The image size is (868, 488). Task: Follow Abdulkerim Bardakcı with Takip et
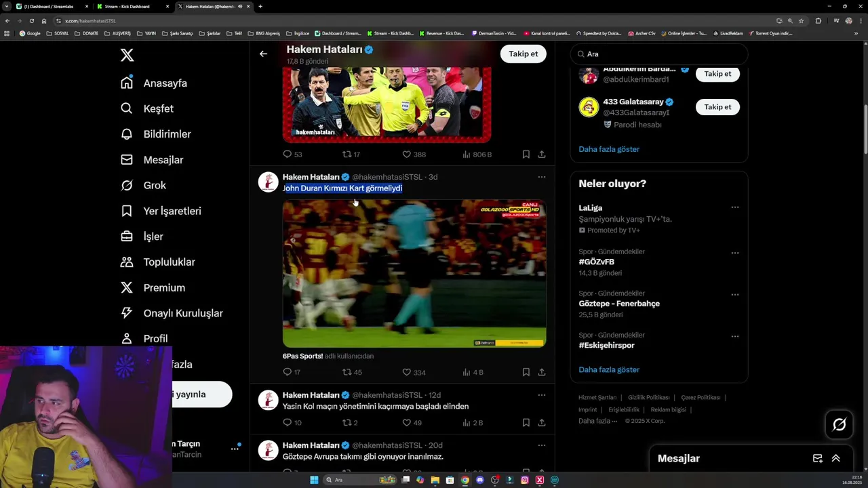point(717,73)
